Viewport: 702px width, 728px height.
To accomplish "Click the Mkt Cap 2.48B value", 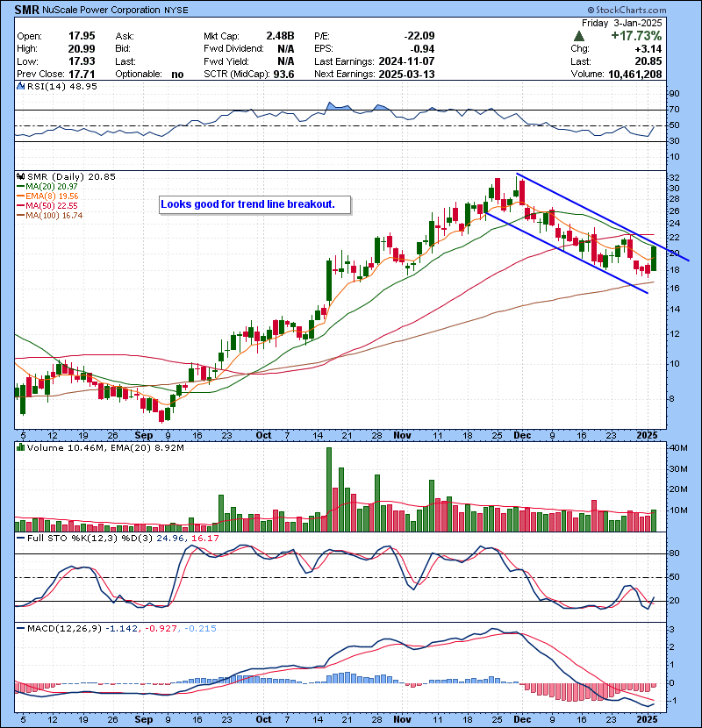I will (280, 36).
